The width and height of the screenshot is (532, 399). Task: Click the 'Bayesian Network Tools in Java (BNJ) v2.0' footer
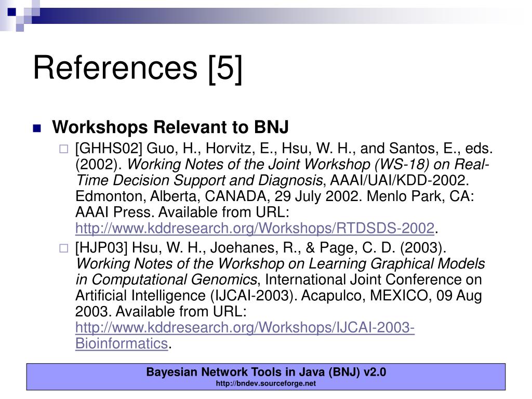(266, 372)
